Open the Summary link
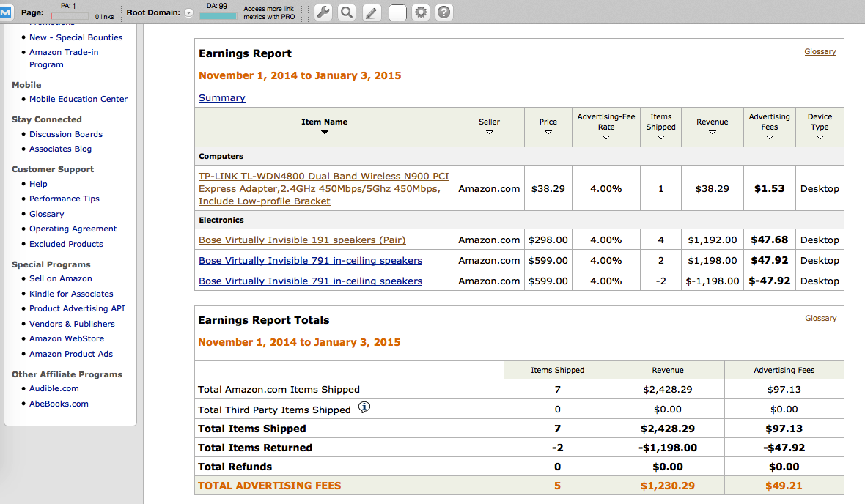The height and width of the screenshot is (504, 865). [222, 97]
